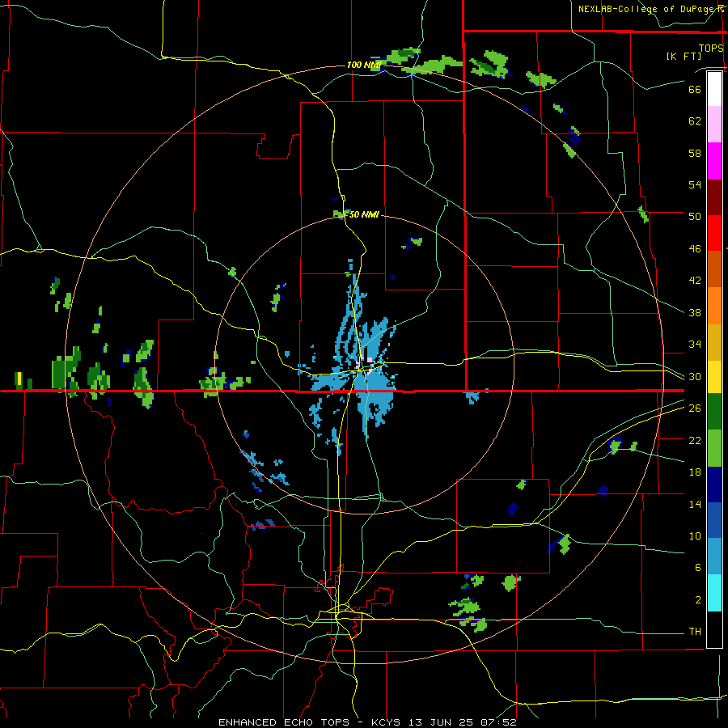Viewport: 728px width, 728px height.
Task: Click the black TH legend swatch
Action: [714, 629]
